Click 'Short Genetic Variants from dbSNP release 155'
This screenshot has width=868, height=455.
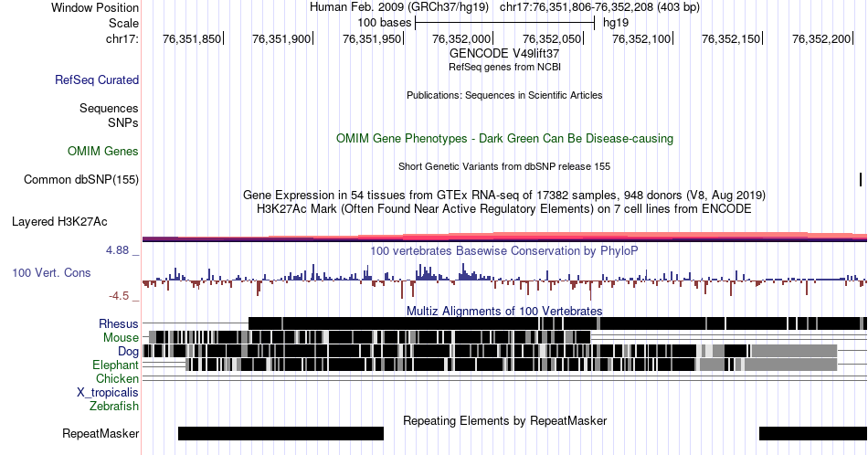[x=504, y=166]
